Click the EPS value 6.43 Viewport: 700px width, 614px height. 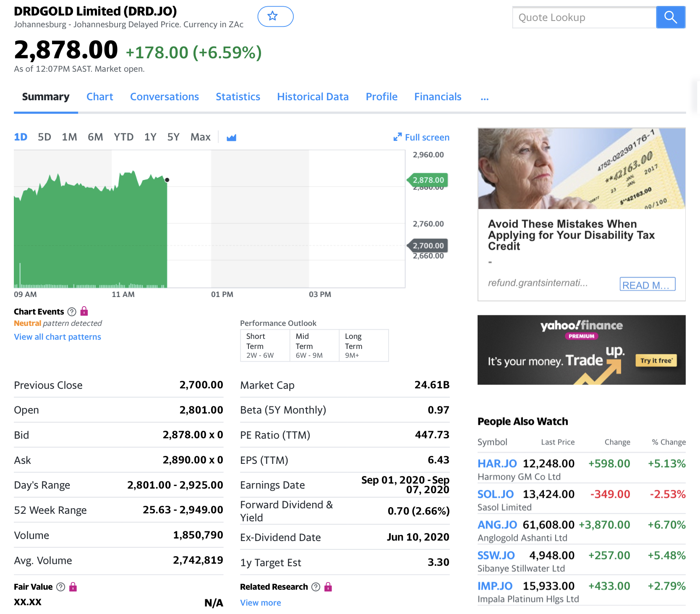(x=439, y=460)
